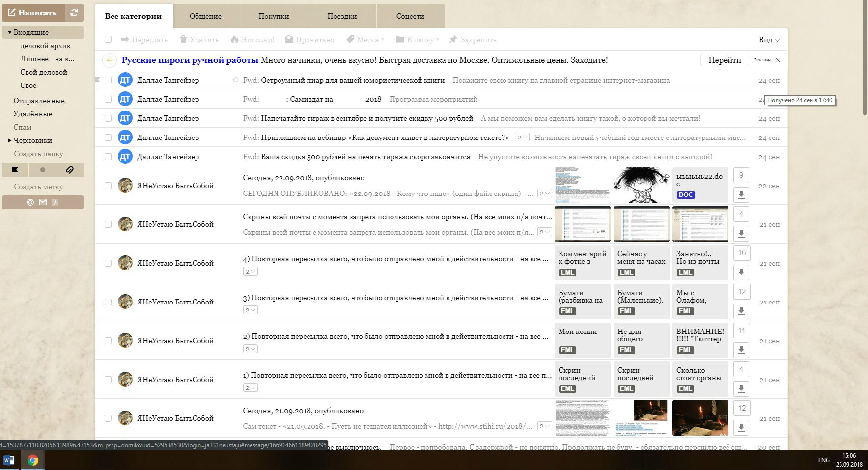This screenshot has height=470, width=868.
Task: Open the Метка label dropdown
Action: [365, 40]
